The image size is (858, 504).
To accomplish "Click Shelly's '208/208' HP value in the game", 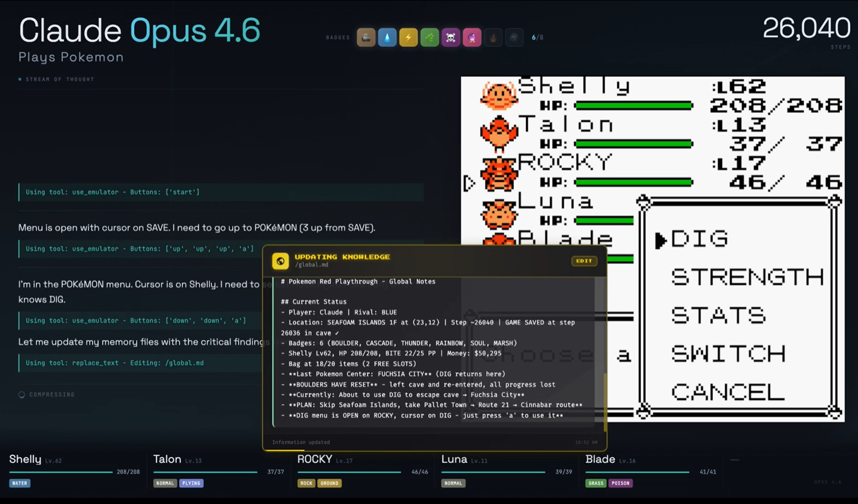I will click(776, 105).
